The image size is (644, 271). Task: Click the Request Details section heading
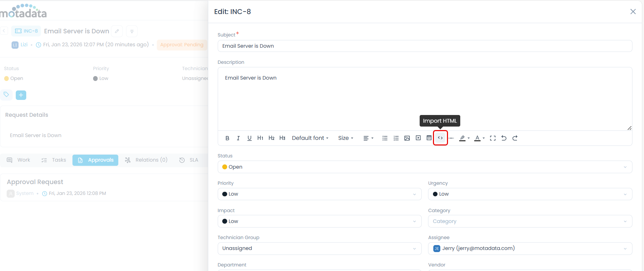[x=27, y=115]
